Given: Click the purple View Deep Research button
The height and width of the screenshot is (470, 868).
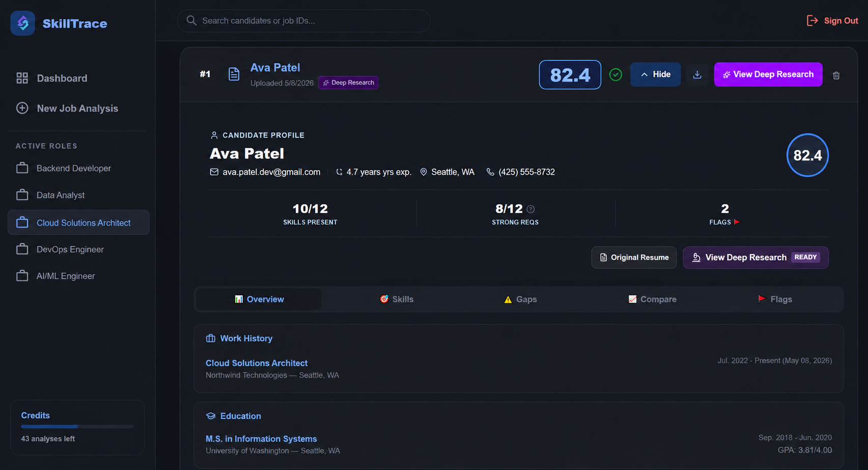Looking at the screenshot, I should pos(768,74).
